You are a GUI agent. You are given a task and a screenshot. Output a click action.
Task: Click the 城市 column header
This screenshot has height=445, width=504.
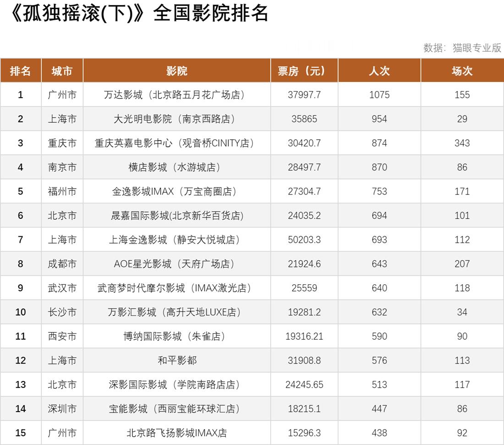click(x=62, y=71)
